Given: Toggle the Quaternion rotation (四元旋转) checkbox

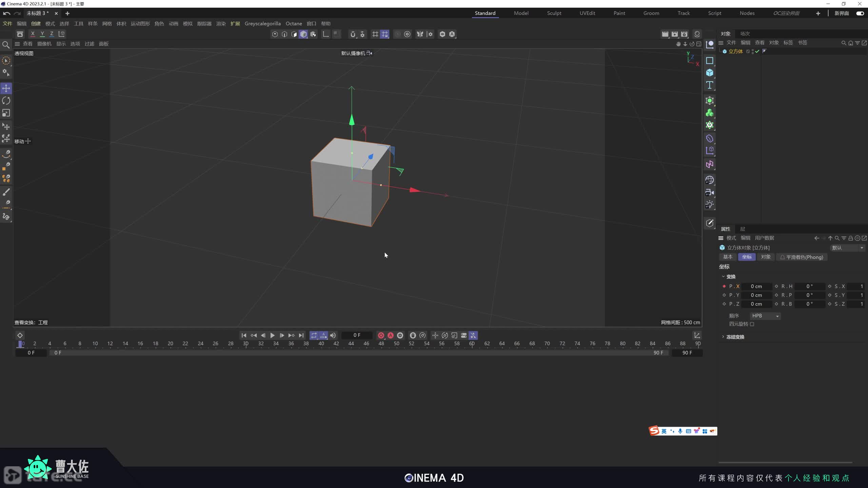Looking at the screenshot, I should click(x=752, y=324).
